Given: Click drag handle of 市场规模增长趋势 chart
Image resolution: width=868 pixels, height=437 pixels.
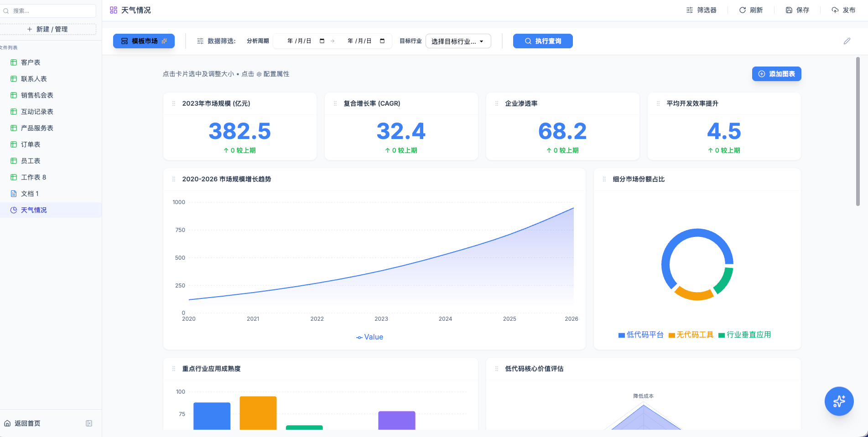Looking at the screenshot, I should point(174,179).
